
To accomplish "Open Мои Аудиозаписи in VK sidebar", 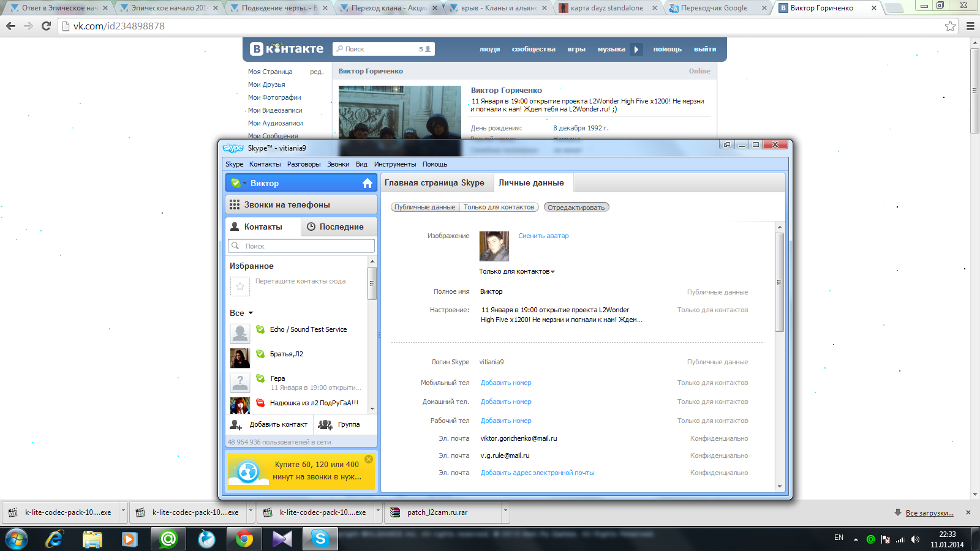I will click(275, 123).
